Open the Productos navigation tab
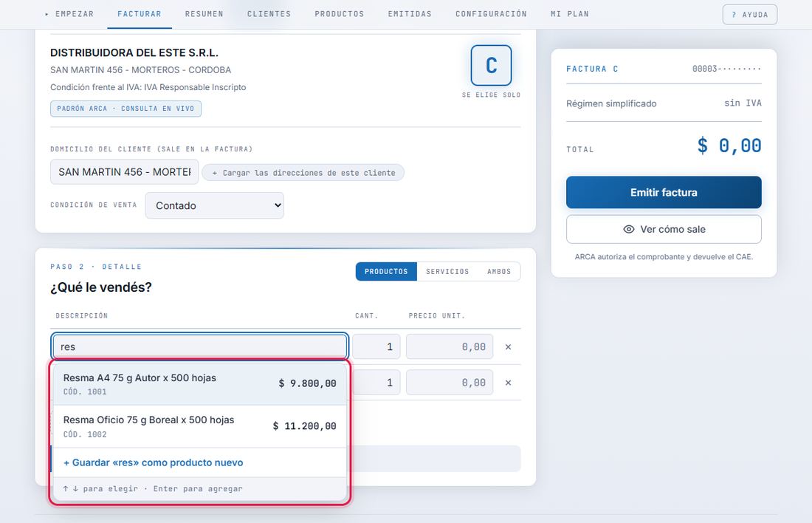812x523 pixels. [x=340, y=14]
